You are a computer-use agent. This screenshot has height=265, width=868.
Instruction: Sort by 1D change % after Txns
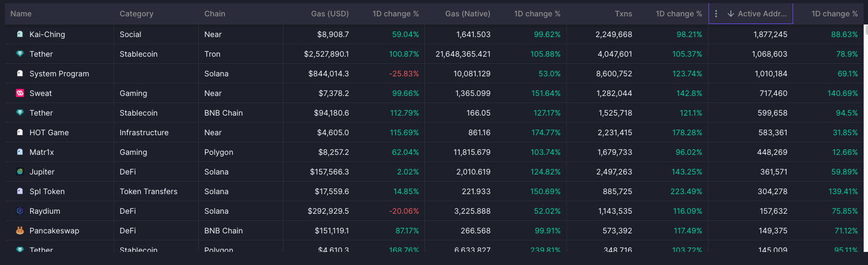pyautogui.click(x=679, y=14)
